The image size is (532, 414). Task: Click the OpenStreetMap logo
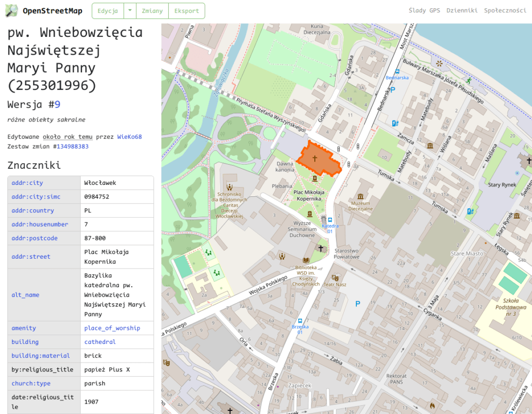pyautogui.click(x=11, y=10)
